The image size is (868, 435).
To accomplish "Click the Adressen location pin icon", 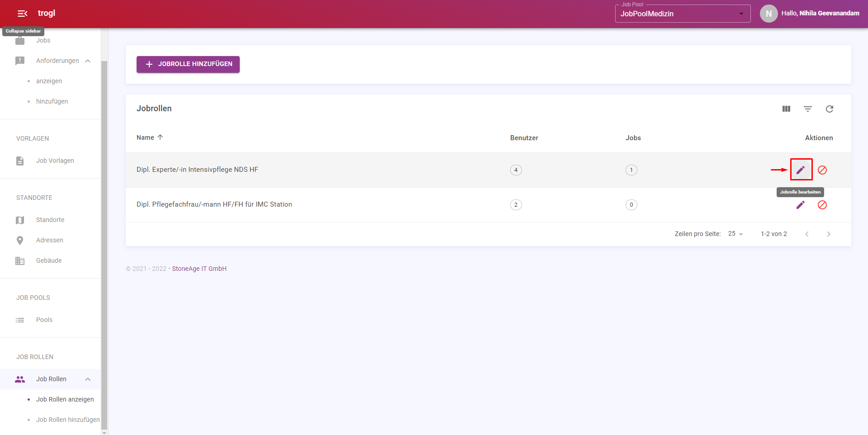I will click(20, 240).
